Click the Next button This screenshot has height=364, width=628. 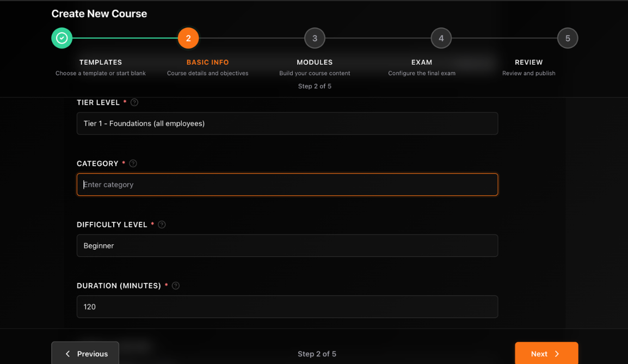point(546,354)
